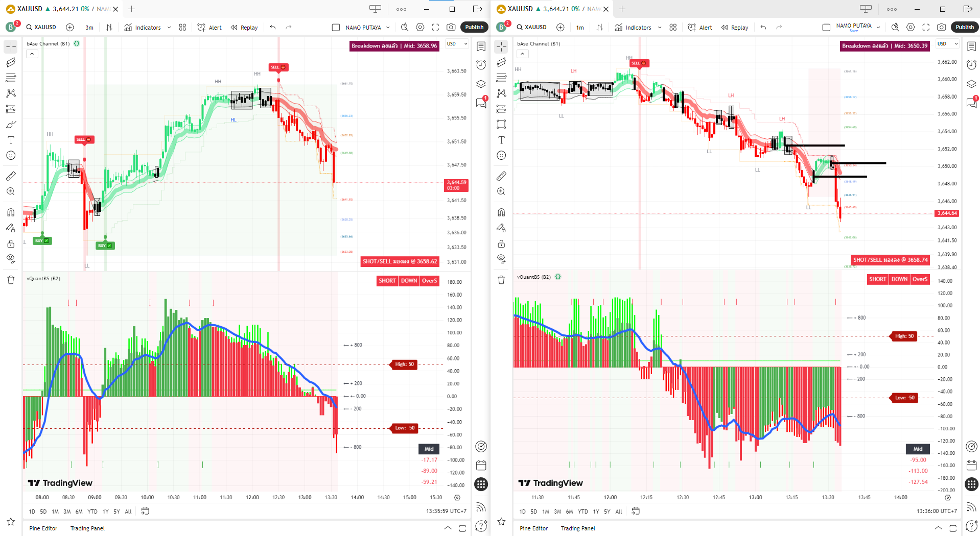
Task: Select the 5D time range on left chart
Action: (x=43, y=511)
